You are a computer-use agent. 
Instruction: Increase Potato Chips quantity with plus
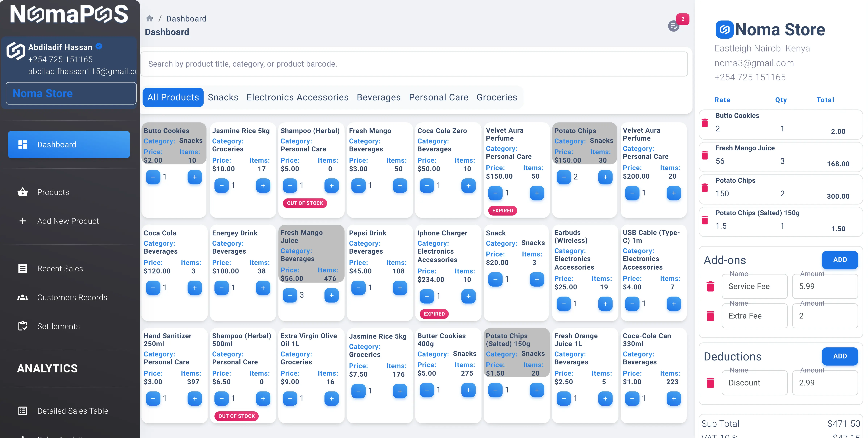point(605,177)
